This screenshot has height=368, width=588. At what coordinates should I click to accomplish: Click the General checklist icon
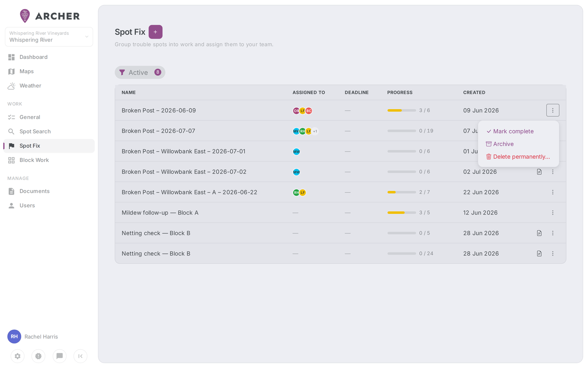point(11,117)
